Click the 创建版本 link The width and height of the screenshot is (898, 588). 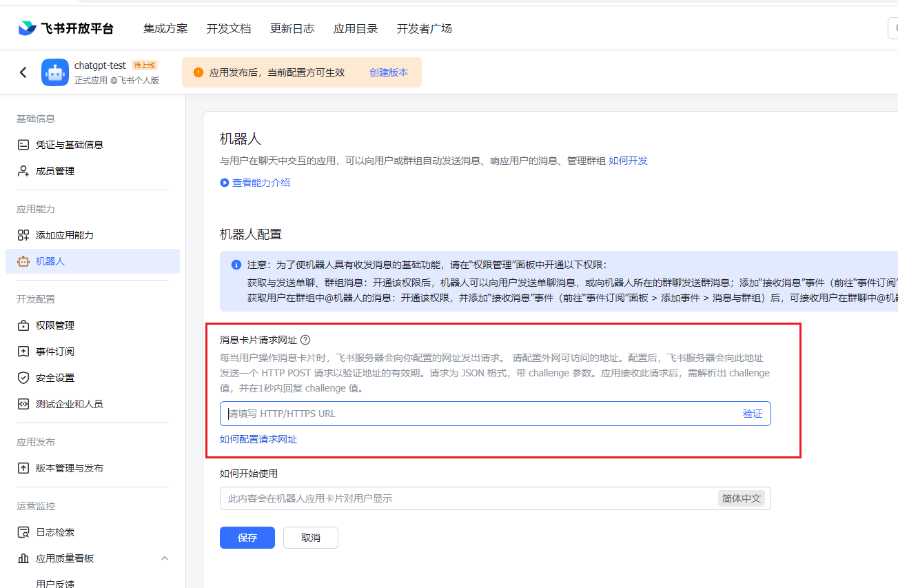click(x=389, y=72)
